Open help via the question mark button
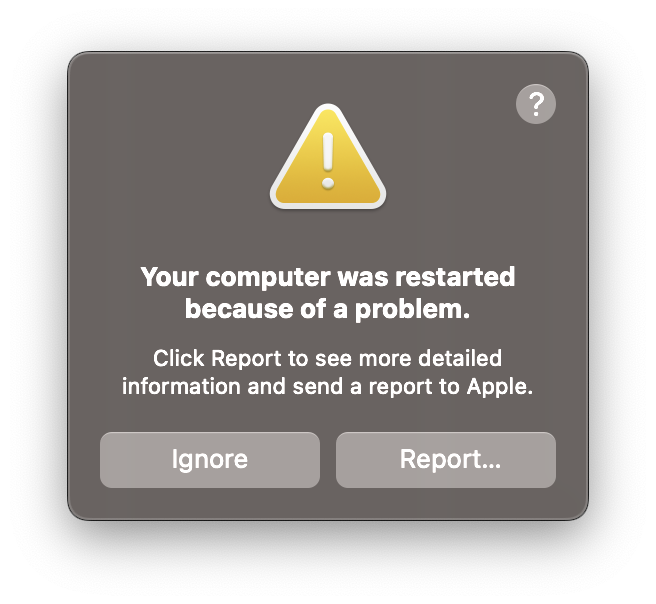The width and height of the screenshot is (656, 604). pyautogui.click(x=536, y=104)
